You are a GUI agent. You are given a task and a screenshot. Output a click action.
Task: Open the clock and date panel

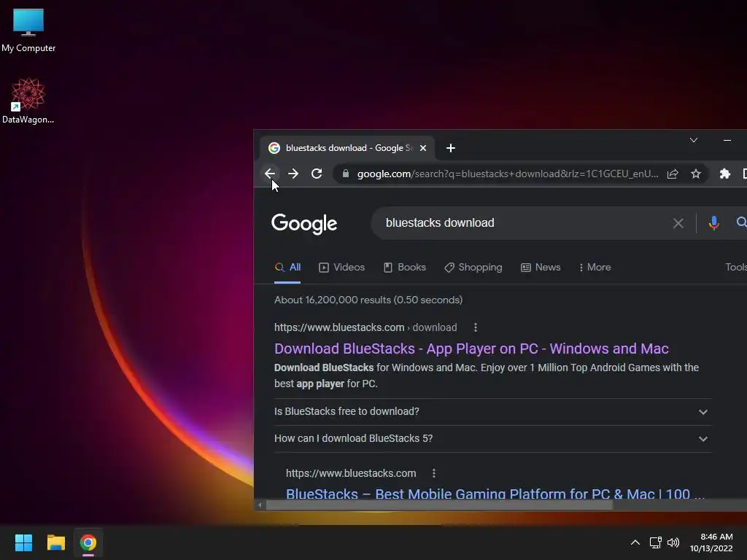pos(711,542)
